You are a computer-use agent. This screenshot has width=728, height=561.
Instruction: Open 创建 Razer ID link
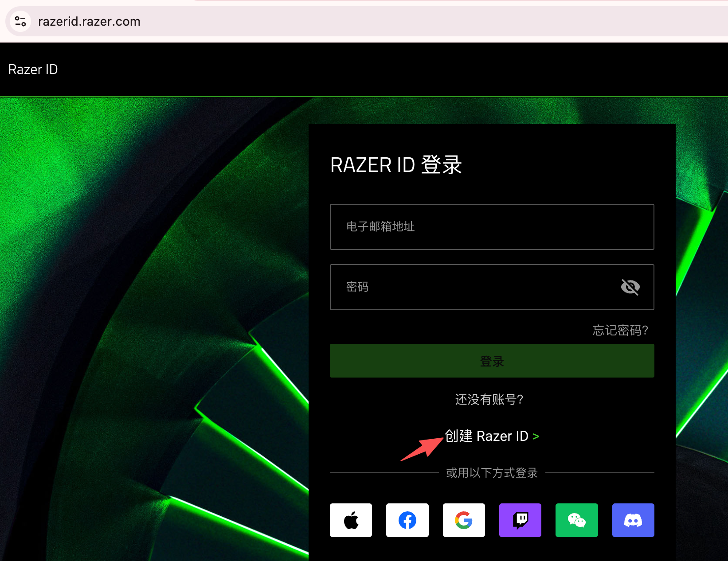coord(492,436)
